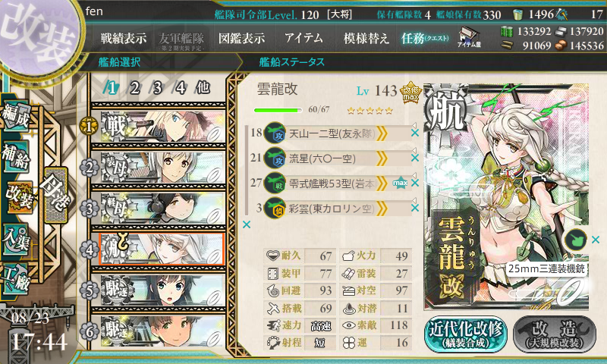The height and width of the screenshot is (364, 607).
Task: Expand the 流星(六〇一空) slot chevrons
Action: 382,158
